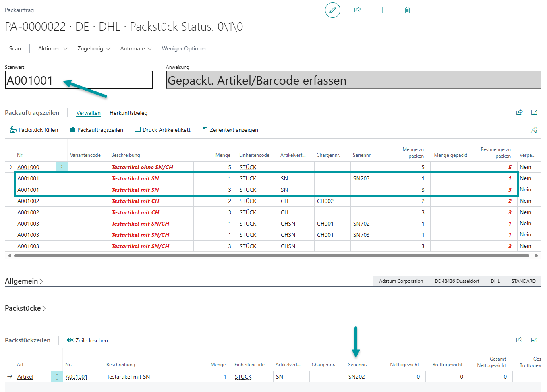Viewport: 547px width, 392px height.
Task: Open the Automate dropdown menu
Action: [136, 48]
